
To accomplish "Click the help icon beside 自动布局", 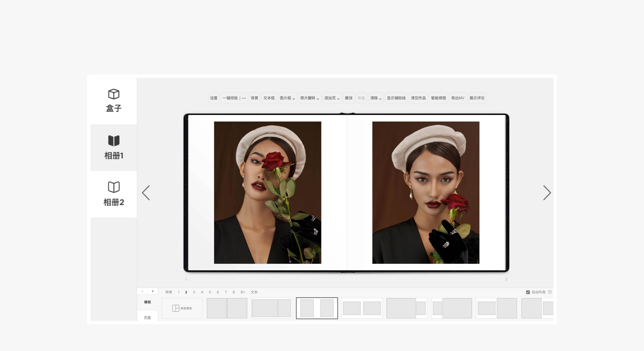I will (x=550, y=292).
